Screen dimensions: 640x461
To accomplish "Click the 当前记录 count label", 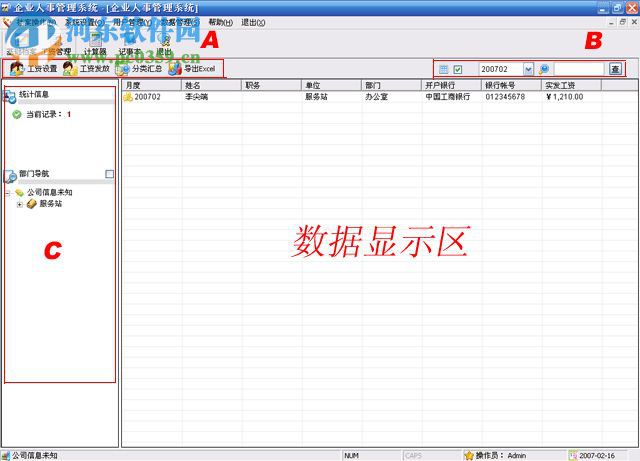I will 49,114.
